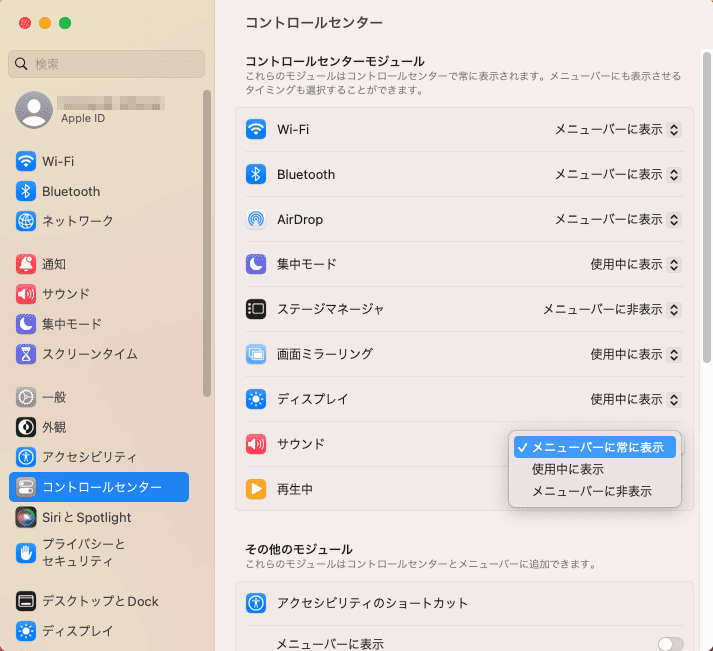This screenshot has height=651, width=713.
Task: Click the 再生中 module play icon
Action: [x=256, y=489]
